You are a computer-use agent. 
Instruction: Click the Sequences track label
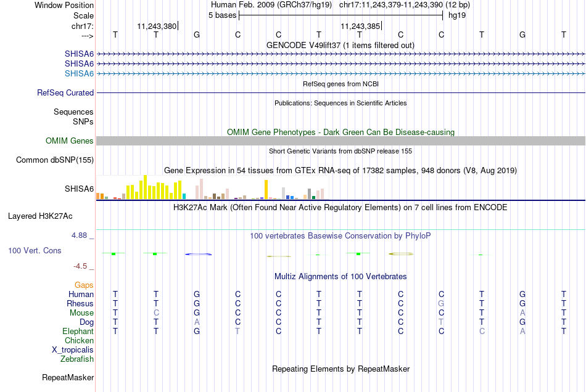73,112
